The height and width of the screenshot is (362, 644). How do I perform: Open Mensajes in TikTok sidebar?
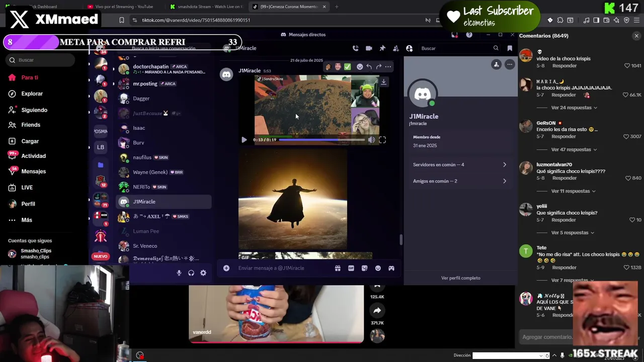click(33, 171)
